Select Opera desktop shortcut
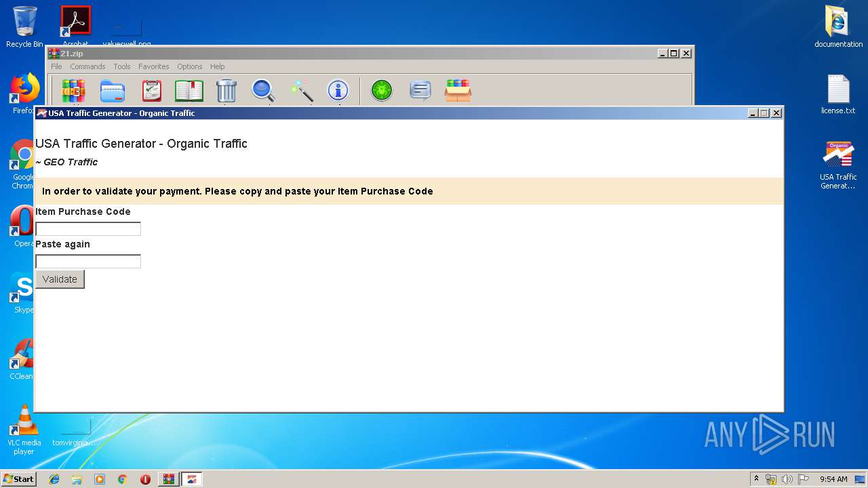 [22, 226]
